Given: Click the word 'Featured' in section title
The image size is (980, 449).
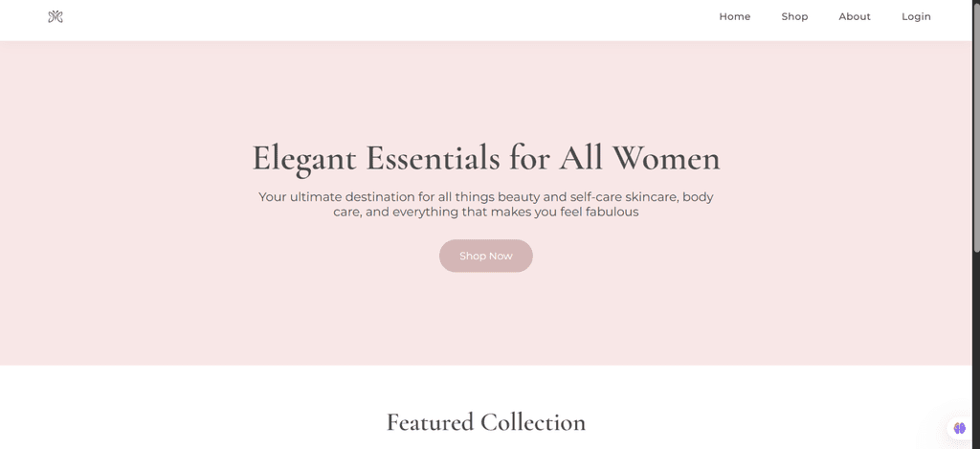Looking at the screenshot, I should pos(430,423).
